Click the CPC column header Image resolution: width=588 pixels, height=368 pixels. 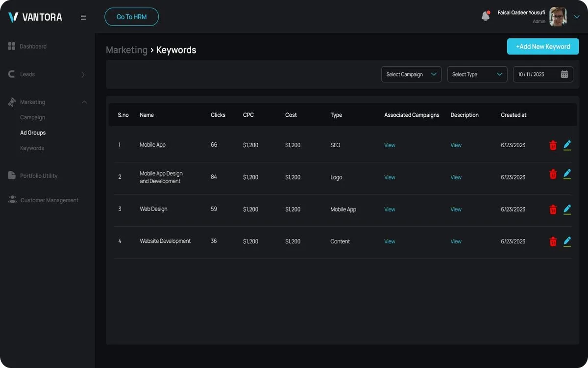pyautogui.click(x=248, y=115)
